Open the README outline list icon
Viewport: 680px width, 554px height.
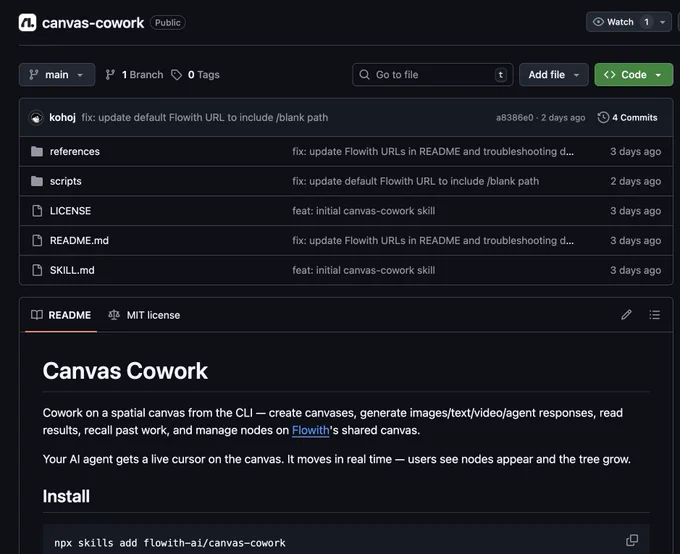pos(654,315)
